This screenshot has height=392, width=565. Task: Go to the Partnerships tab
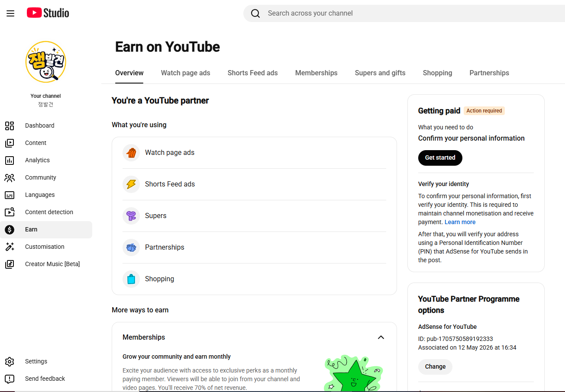(489, 73)
